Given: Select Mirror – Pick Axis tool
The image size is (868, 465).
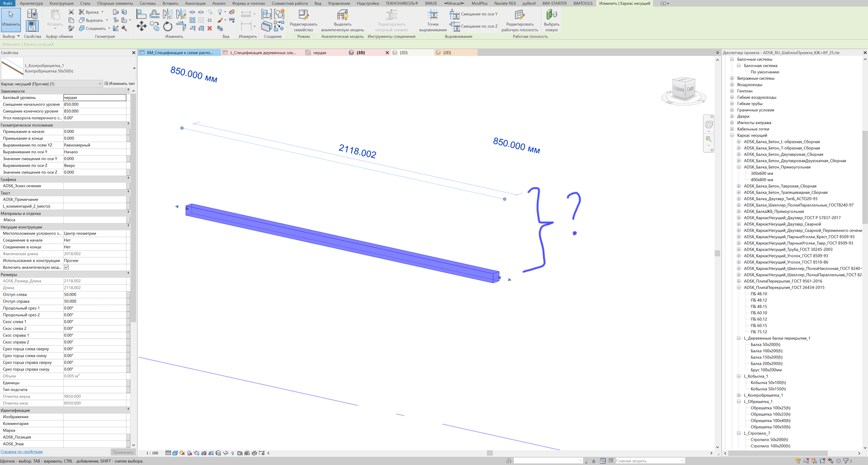Looking at the screenshot, I should (x=168, y=14).
